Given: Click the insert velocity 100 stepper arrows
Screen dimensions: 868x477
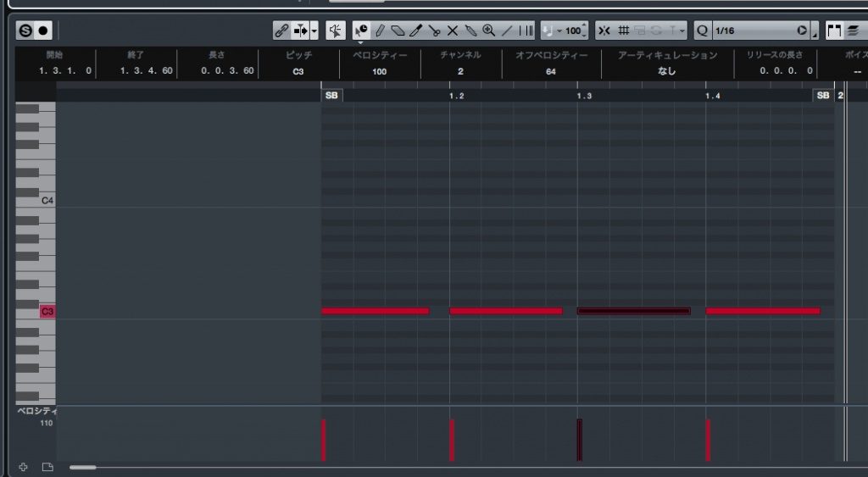Looking at the screenshot, I should point(585,31).
